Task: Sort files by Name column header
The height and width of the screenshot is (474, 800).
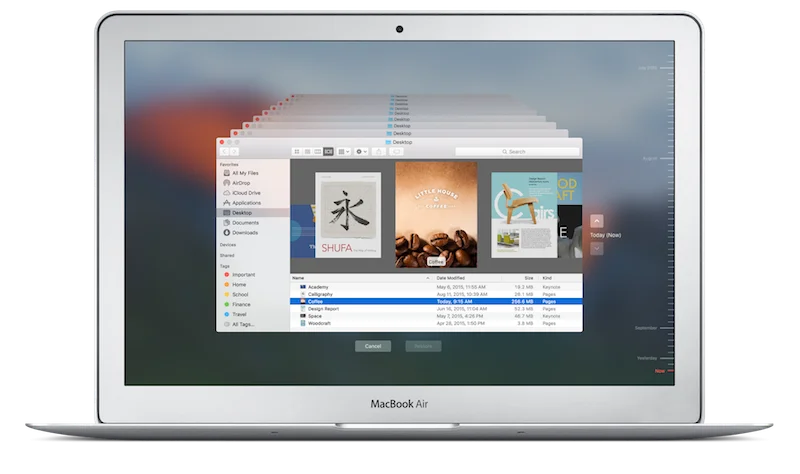Action: pos(361,278)
